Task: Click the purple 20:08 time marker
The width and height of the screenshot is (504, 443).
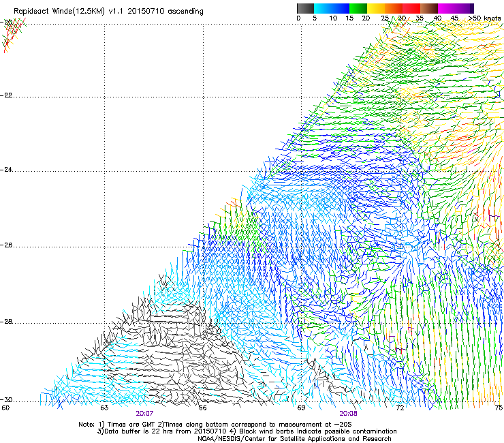Action: 348,414
